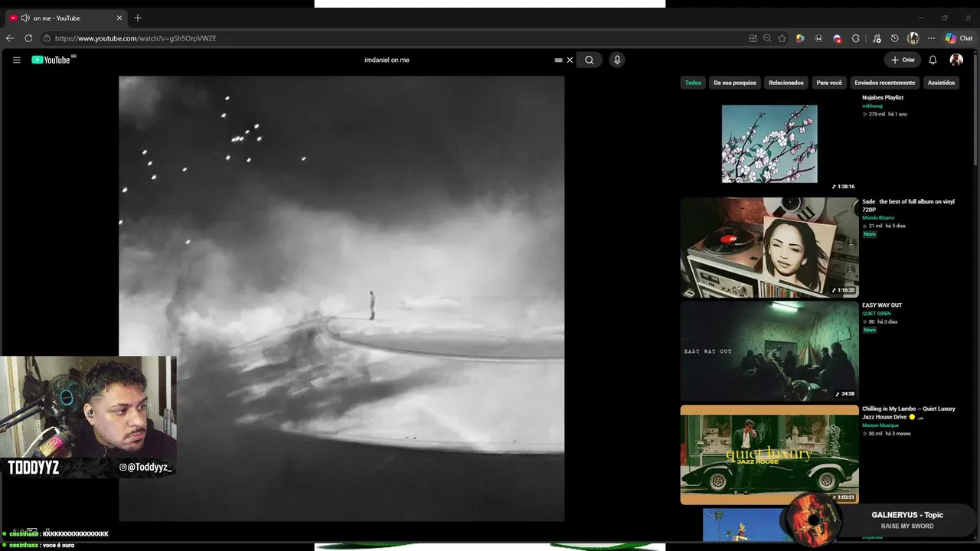Close the 'on me - YouTube' tab

(119, 18)
